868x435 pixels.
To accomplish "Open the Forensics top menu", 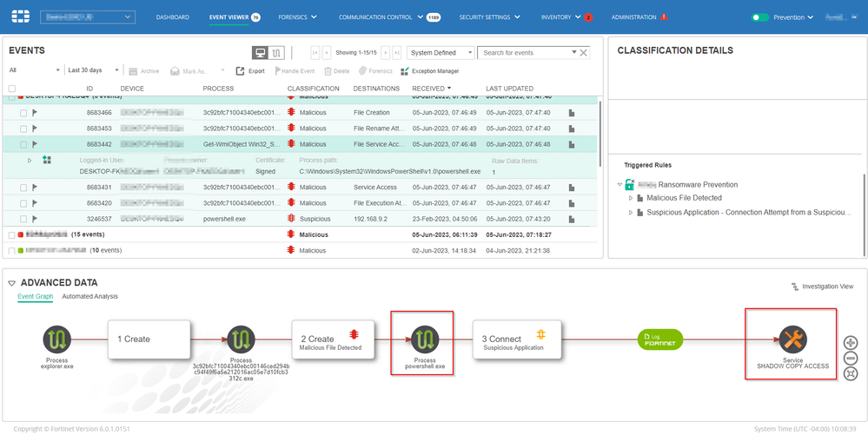I will [298, 17].
